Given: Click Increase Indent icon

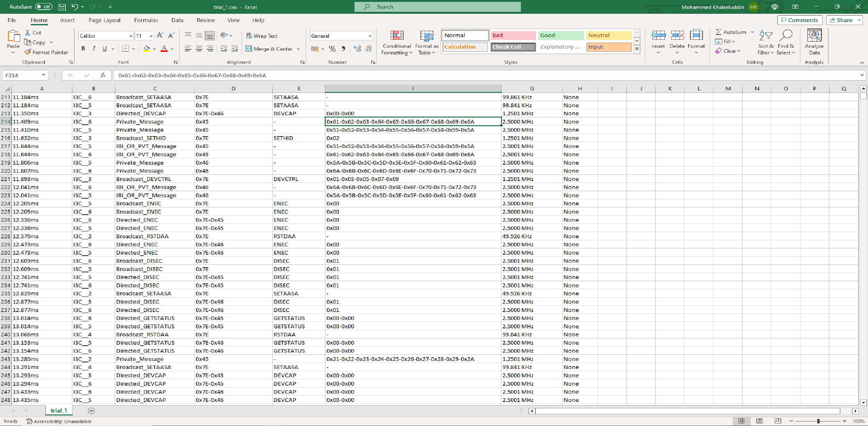Looking at the screenshot, I should tap(235, 48).
